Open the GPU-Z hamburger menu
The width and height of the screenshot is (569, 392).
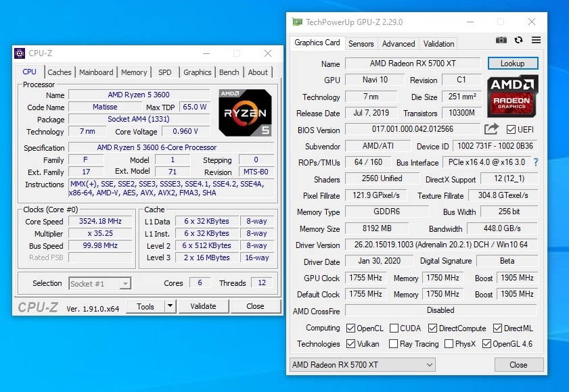coord(536,40)
